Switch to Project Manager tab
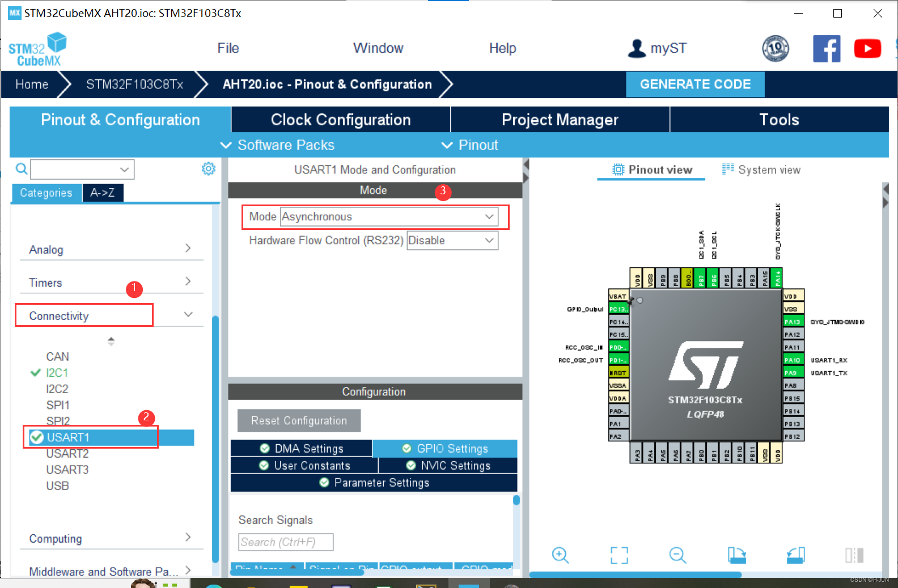Image resolution: width=898 pixels, height=588 pixels. 560,120
